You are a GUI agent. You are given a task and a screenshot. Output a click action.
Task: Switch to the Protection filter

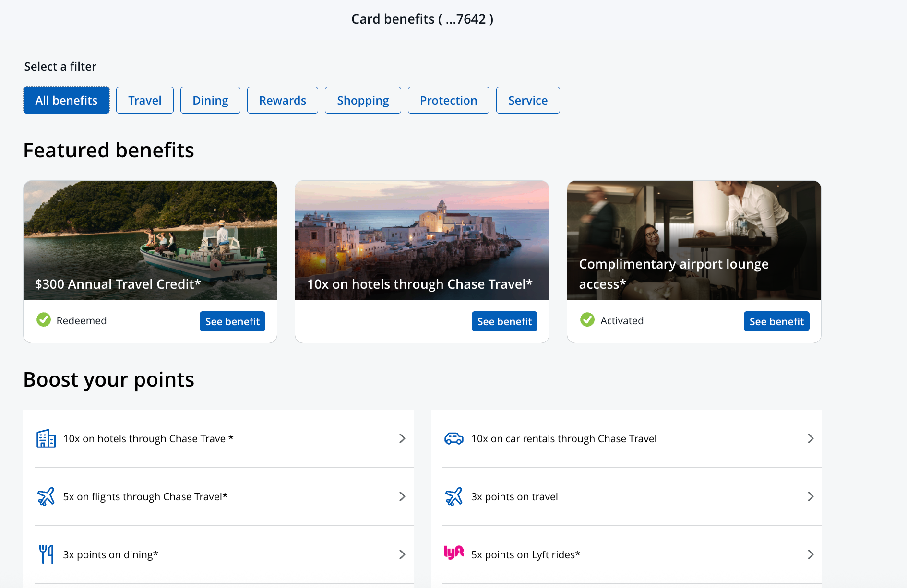click(448, 100)
